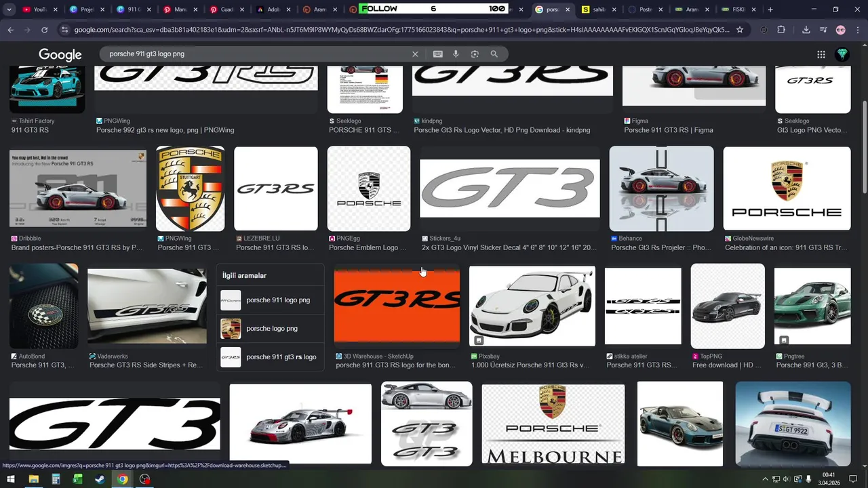Open the Stickers_4u grey GT3 decal thumbnail

(510, 188)
